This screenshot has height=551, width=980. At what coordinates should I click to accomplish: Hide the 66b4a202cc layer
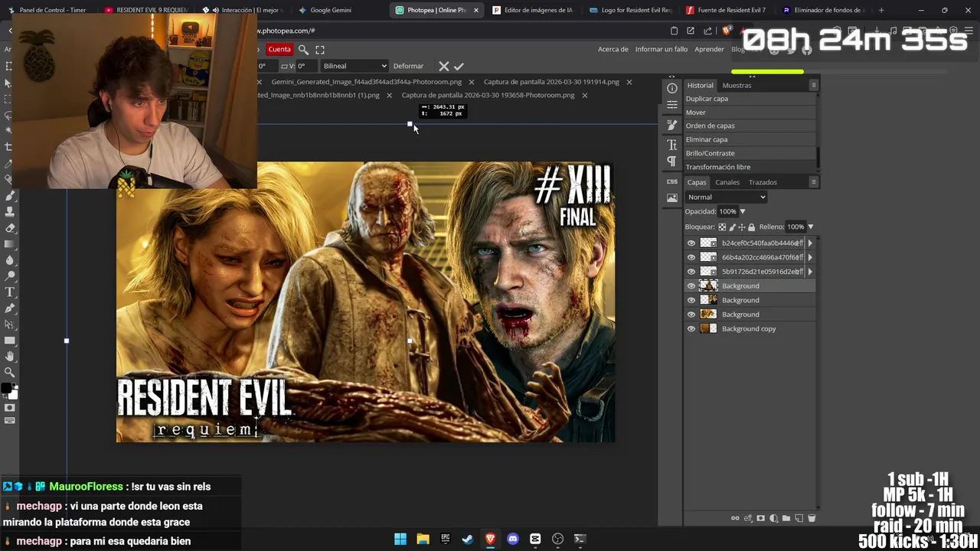coord(691,257)
